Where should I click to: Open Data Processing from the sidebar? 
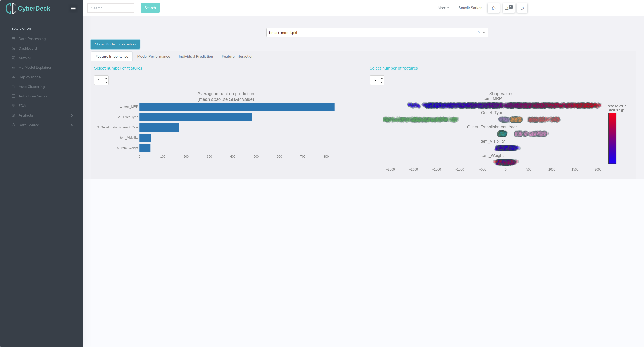click(32, 39)
